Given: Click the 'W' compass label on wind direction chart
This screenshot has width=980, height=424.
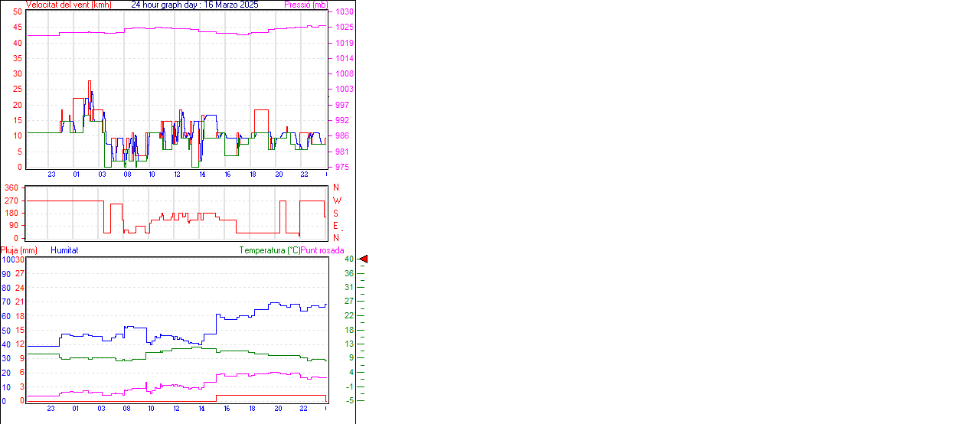Looking at the screenshot, I should click(x=337, y=201).
